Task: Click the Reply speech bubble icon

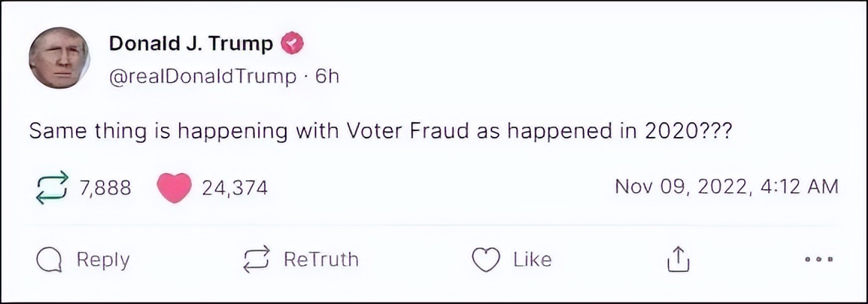Action: (x=48, y=259)
